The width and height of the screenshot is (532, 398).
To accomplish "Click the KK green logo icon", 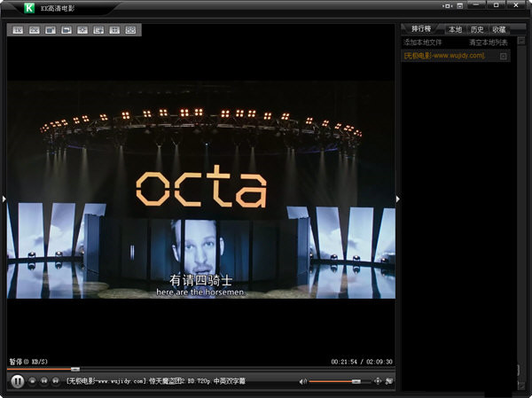I will (28, 8).
